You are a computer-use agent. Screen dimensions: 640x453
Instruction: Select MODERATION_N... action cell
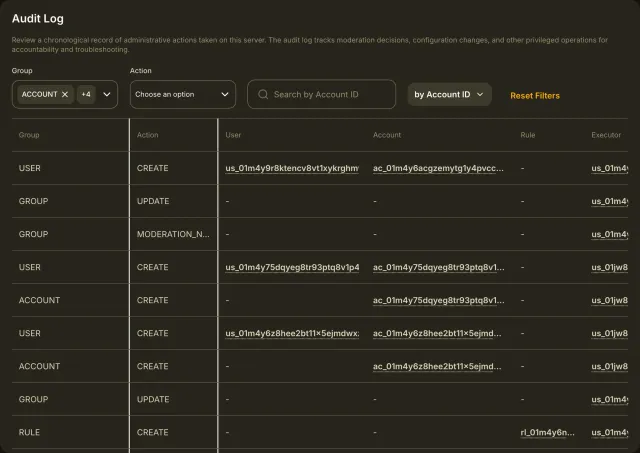(x=173, y=234)
